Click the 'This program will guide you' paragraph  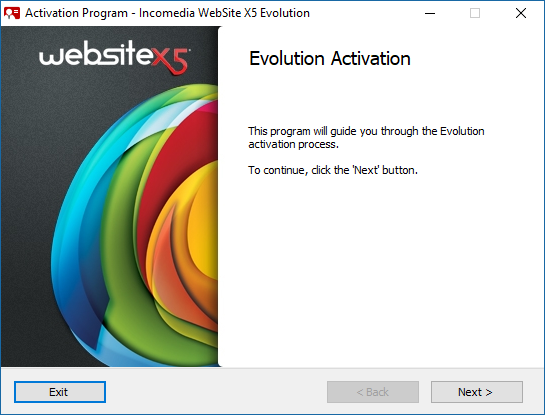pyautogui.click(x=366, y=138)
